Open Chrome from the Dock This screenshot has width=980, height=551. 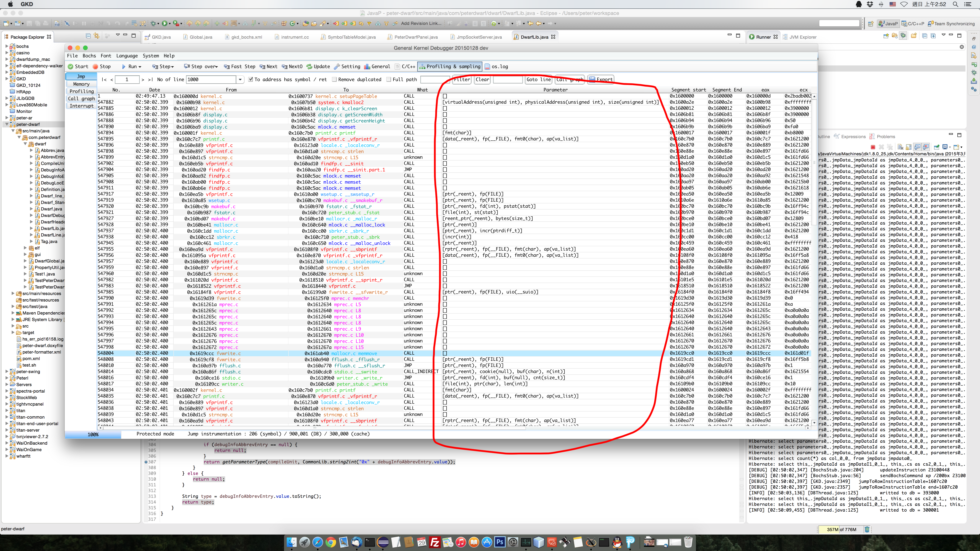[x=331, y=542]
